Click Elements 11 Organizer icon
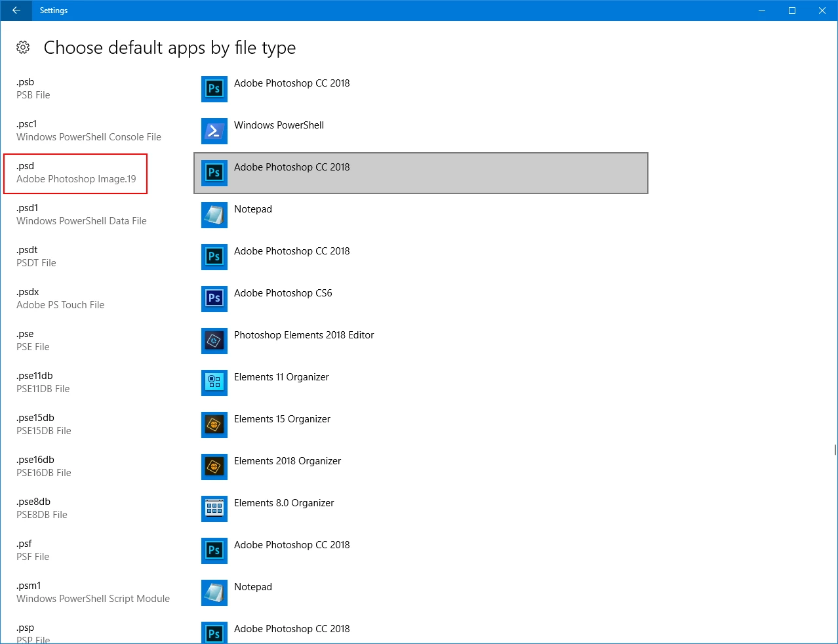Viewport: 838px width, 644px height. pos(214,383)
